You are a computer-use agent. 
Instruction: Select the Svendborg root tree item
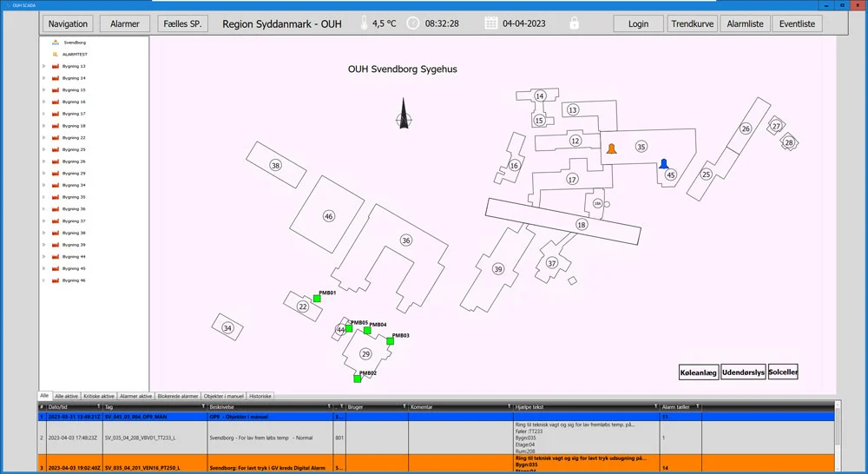(x=75, y=42)
